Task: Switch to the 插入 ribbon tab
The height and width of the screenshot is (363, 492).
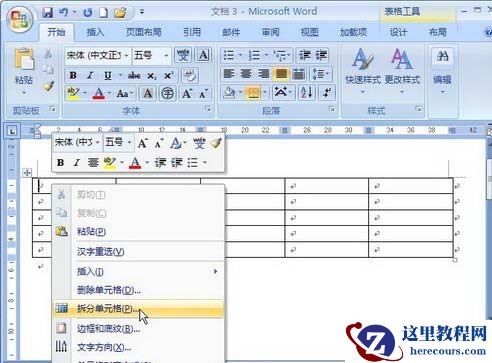Action: pyautogui.click(x=95, y=32)
